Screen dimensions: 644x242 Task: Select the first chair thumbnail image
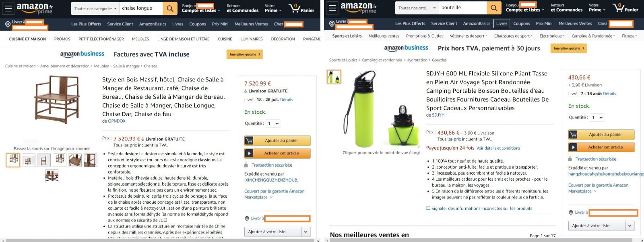pos(13,160)
